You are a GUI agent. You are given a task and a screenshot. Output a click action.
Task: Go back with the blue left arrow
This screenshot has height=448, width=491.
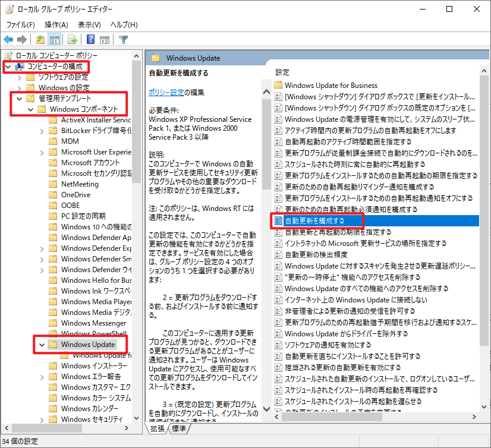pos(8,39)
